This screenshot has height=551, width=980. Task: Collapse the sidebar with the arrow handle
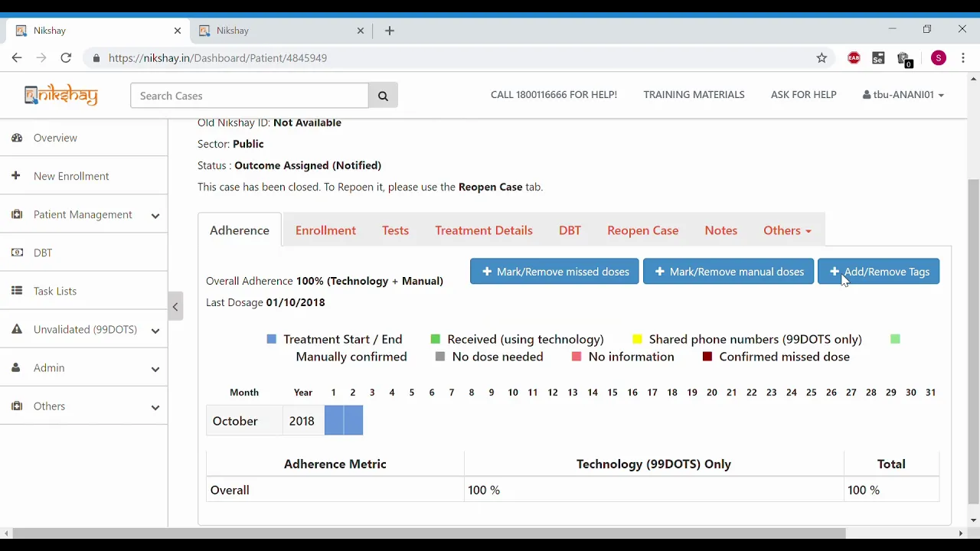[x=175, y=306]
